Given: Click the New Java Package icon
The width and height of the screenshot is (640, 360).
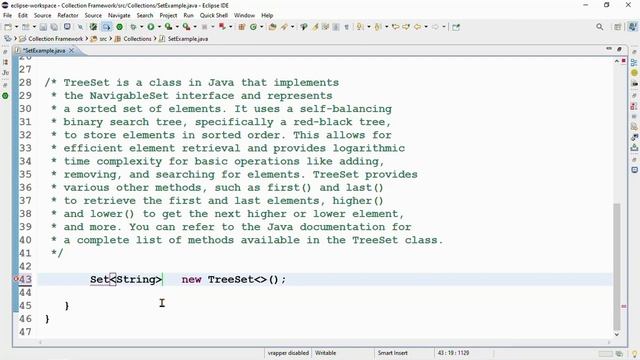Looking at the screenshot, I should pyautogui.click(x=242, y=27).
